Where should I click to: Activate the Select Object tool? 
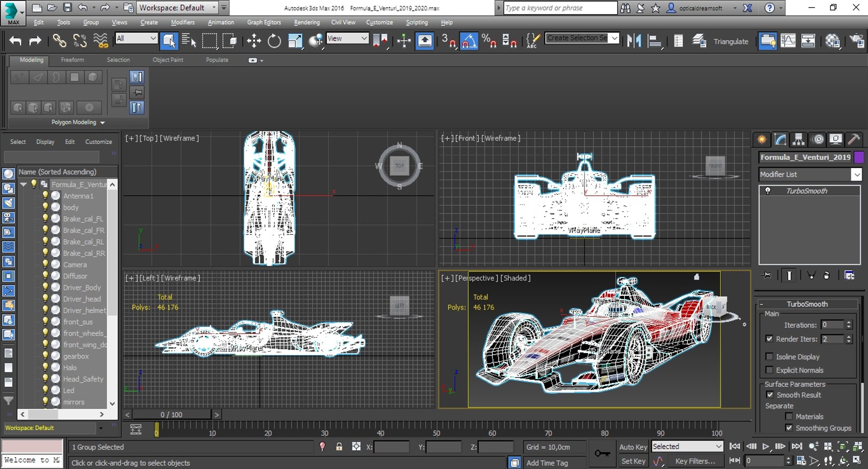tap(169, 41)
